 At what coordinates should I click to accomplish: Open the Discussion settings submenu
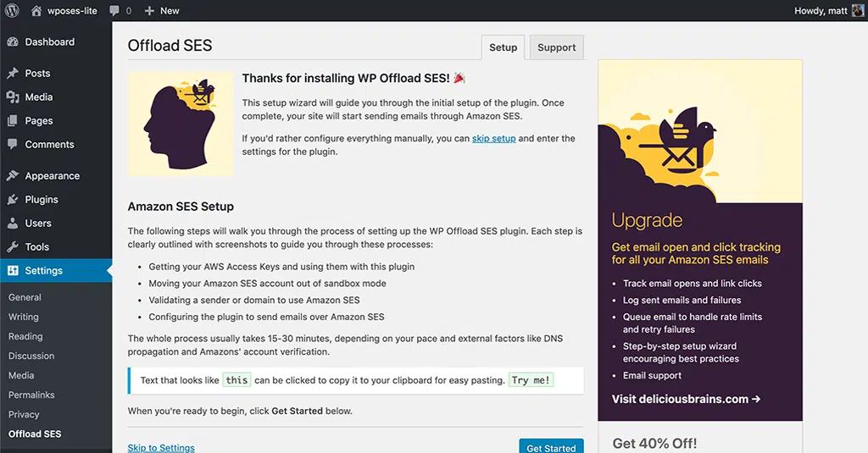[31, 356]
